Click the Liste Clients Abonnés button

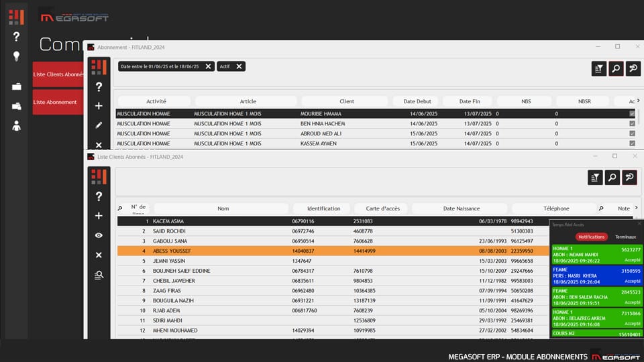[58, 74]
